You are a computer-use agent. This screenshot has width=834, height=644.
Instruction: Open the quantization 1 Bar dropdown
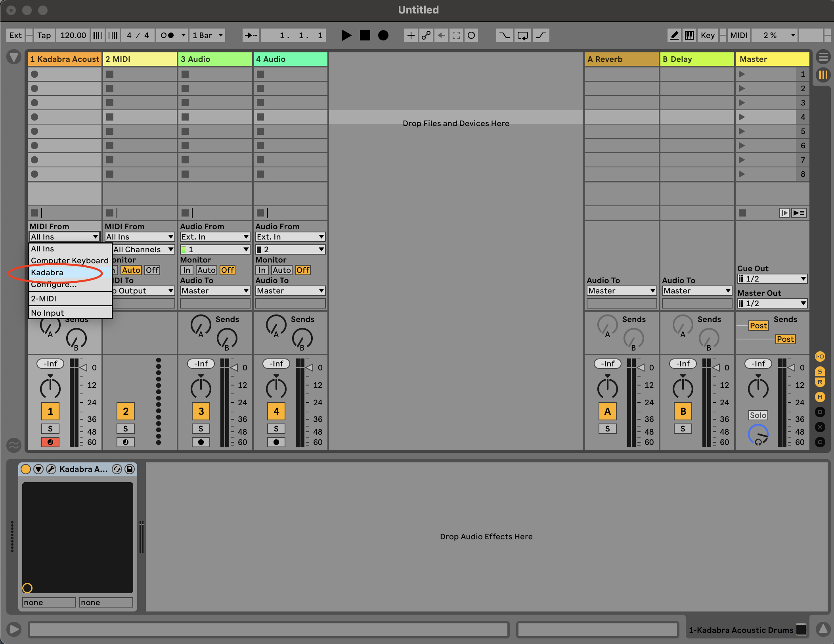coord(207,35)
